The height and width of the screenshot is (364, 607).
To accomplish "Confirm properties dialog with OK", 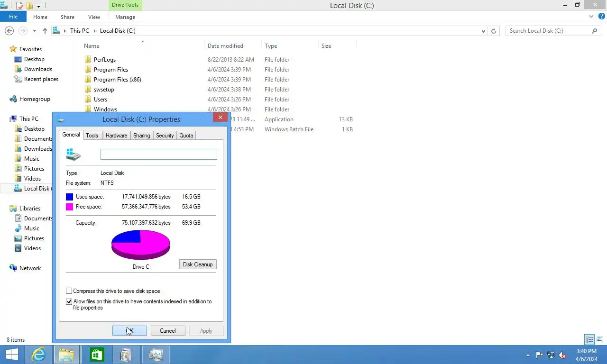I will coord(129,331).
